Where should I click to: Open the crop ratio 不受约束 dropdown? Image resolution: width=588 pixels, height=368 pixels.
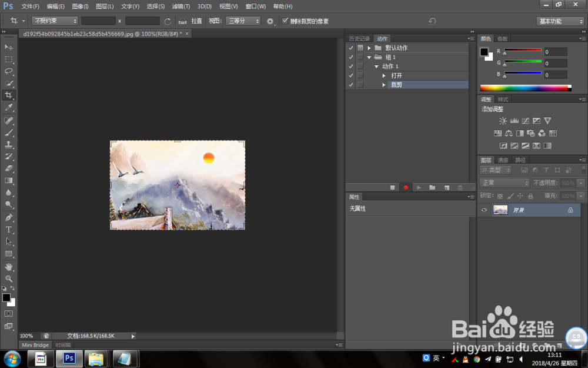55,21
